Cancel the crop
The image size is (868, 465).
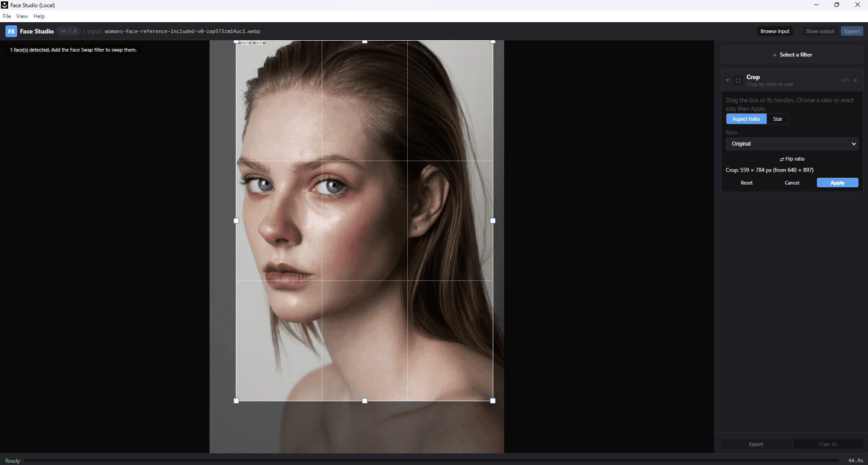(x=792, y=183)
